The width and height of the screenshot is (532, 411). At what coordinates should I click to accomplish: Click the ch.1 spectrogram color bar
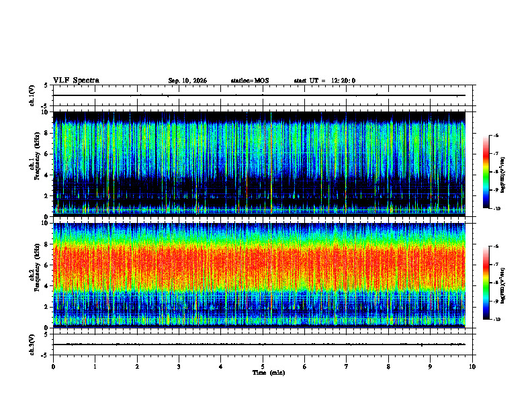tap(486, 172)
